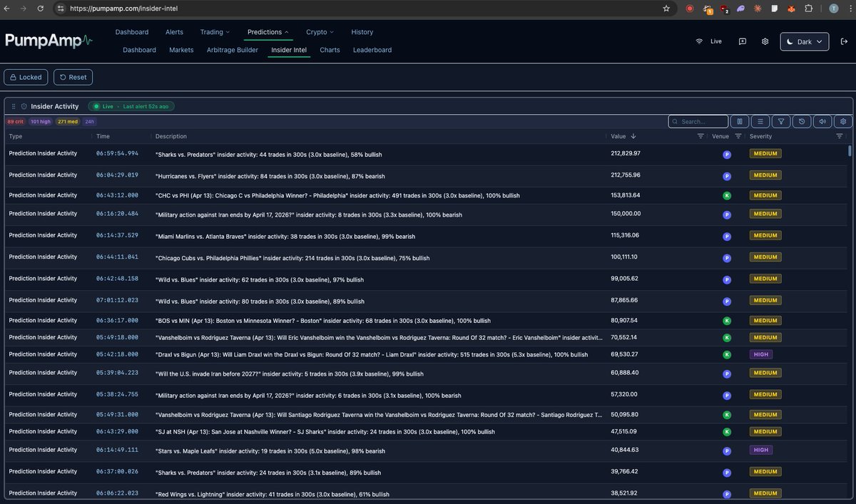Toggle the 24h time range chip
This screenshot has width=856, height=504.
(90, 121)
